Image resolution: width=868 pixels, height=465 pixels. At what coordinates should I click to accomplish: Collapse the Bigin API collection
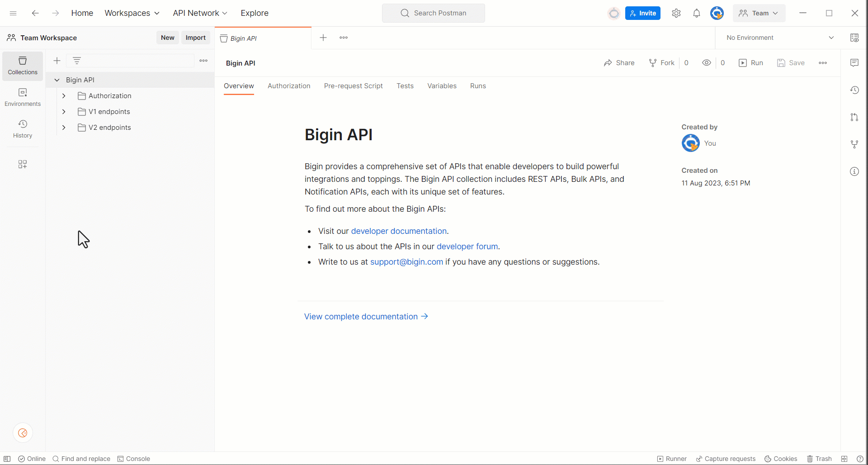point(57,80)
